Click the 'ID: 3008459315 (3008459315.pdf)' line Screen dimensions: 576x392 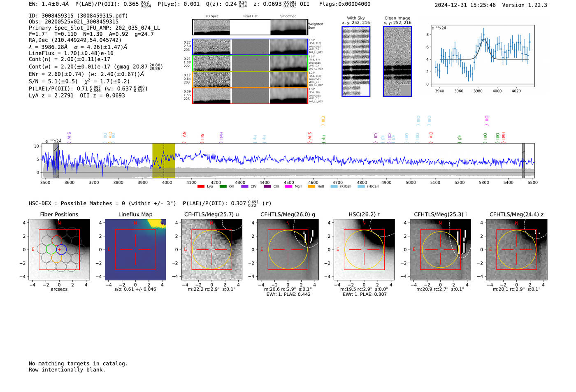pos(78,16)
